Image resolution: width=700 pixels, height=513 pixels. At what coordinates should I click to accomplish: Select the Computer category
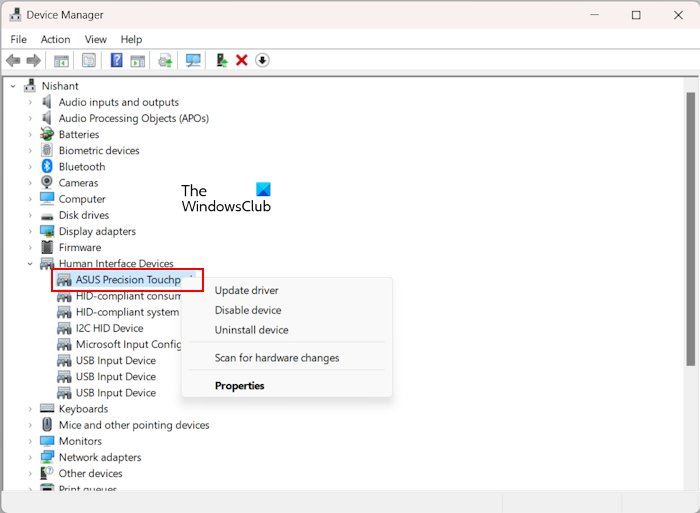[82, 199]
